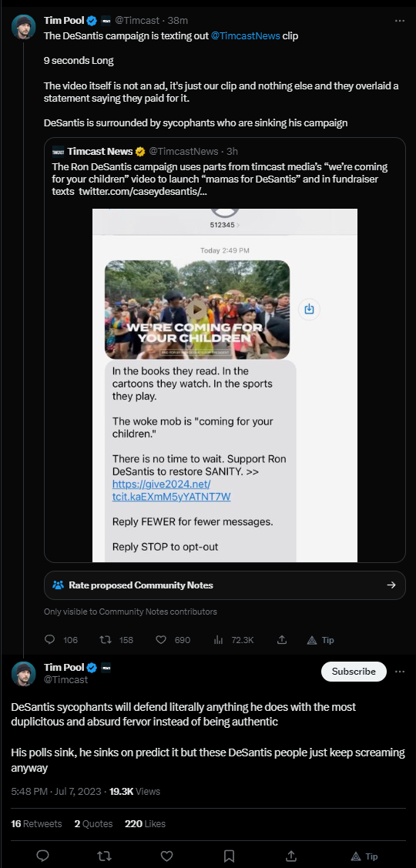
Task: Open the more menu beside the Subscribe button
Action: [x=399, y=672]
